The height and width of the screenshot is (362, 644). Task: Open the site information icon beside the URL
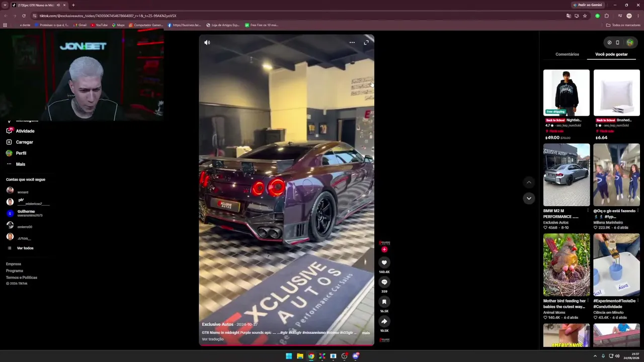35,16
